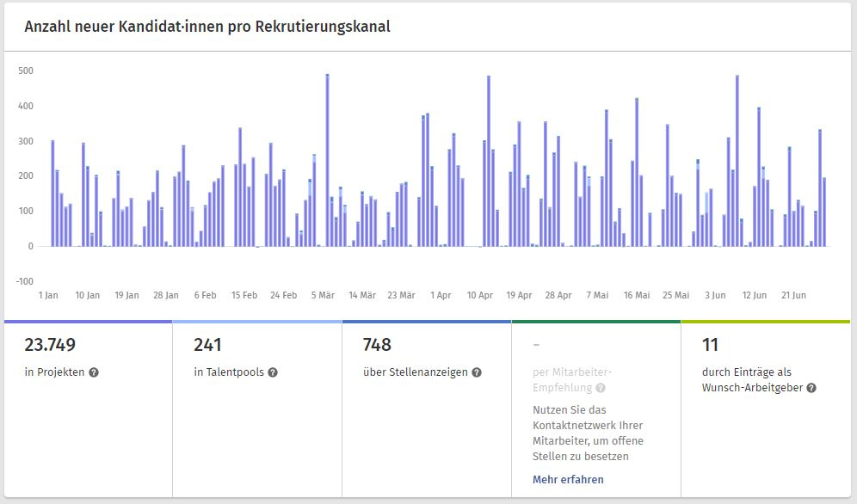Click purple color bar above 'in Projekten'
Screen dimensions: 857x504
coord(88,323)
